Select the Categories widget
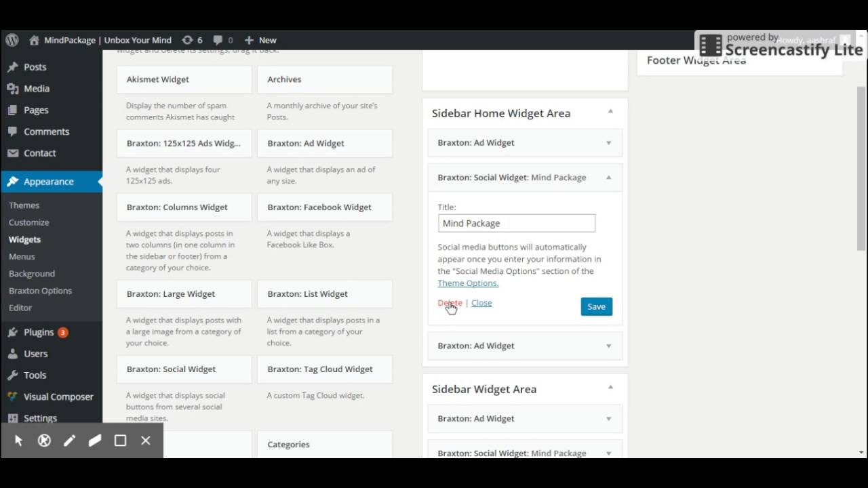 [325, 445]
